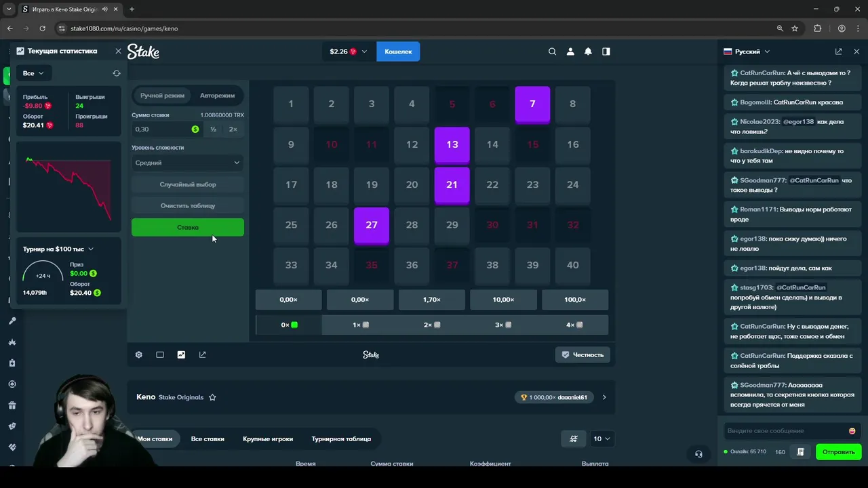Open the chat rules document icon
Image resolution: width=868 pixels, height=488 pixels.
(x=801, y=452)
